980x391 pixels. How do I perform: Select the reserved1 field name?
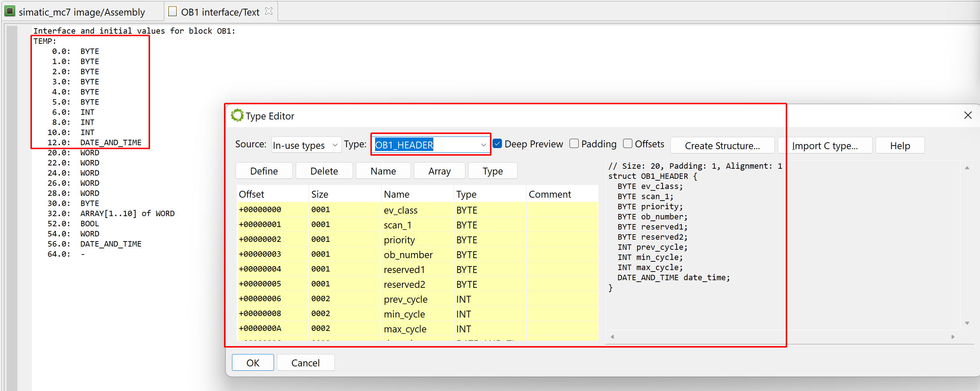(404, 269)
